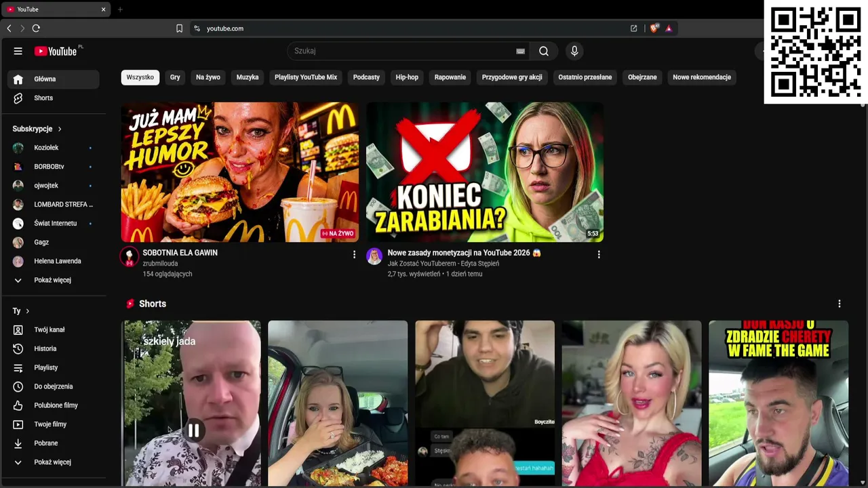
Task: Go back with browser back arrow
Action: (x=9, y=28)
